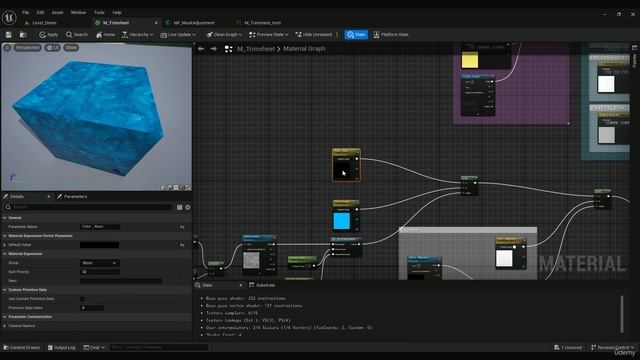Enable Use Custom Primitive Data checkbox

pos(82,299)
